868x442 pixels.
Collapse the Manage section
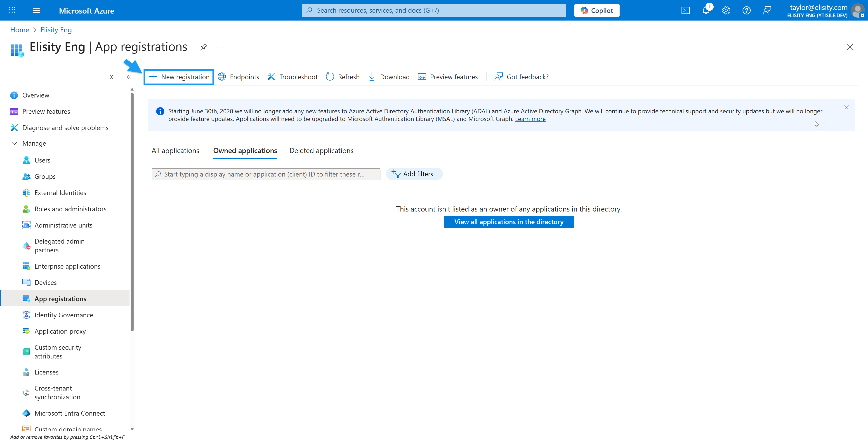pos(14,143)
